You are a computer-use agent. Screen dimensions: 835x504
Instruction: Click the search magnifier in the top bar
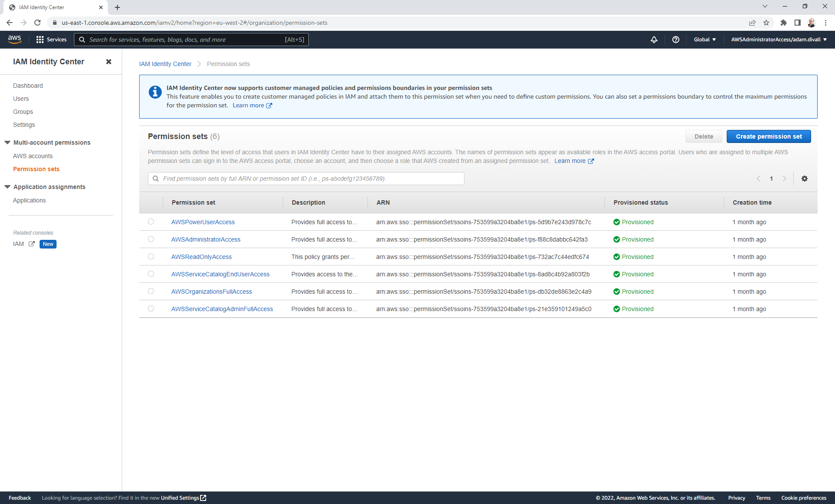point(82,40)
